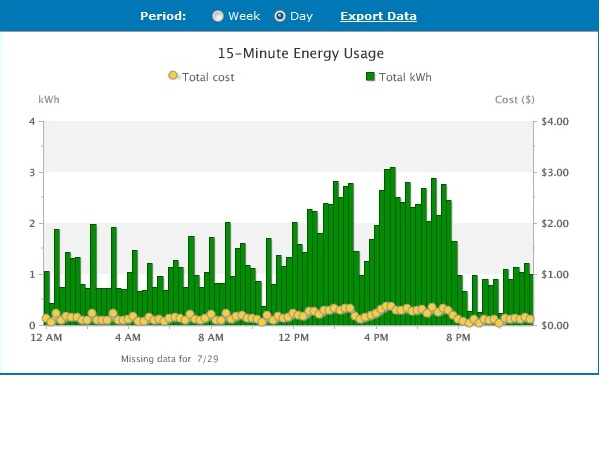Click the $2.00 cost axis label
This screenshot has height=460, width=614.
point(554,223)
